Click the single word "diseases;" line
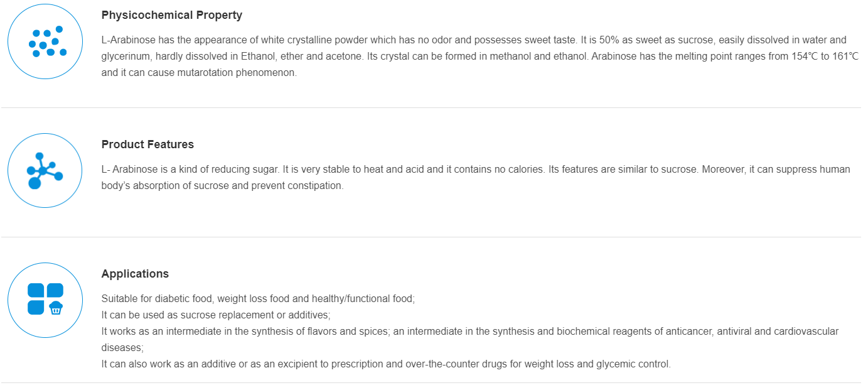This screenshot has width=868, height=390. pyautogui.click(x=122, y=347)
